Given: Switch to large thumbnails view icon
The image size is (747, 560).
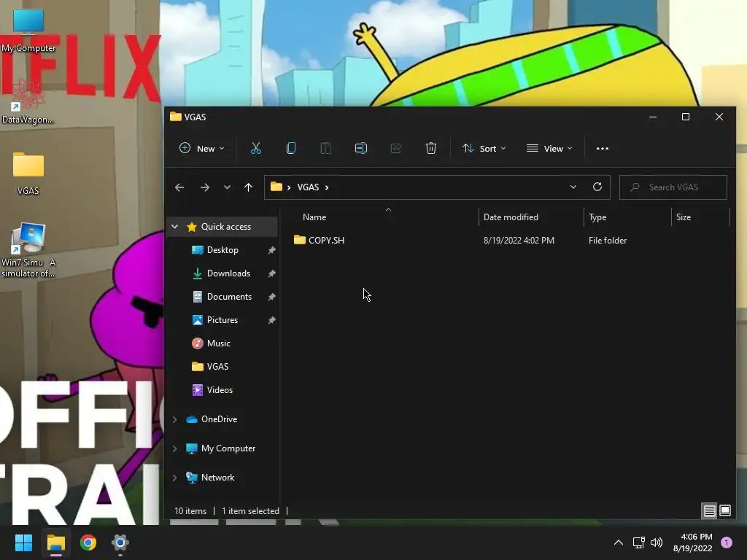Looking at the screenshot, I should pos(725,511).
